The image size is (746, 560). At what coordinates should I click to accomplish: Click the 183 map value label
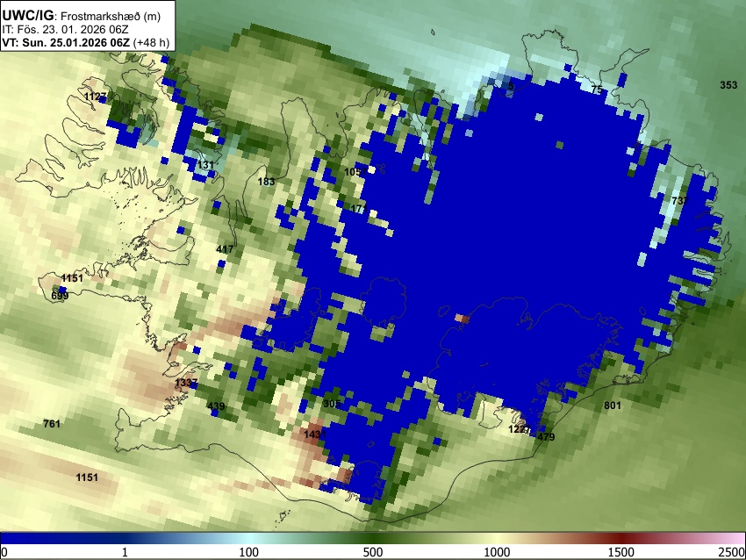(x=266, y=182)
